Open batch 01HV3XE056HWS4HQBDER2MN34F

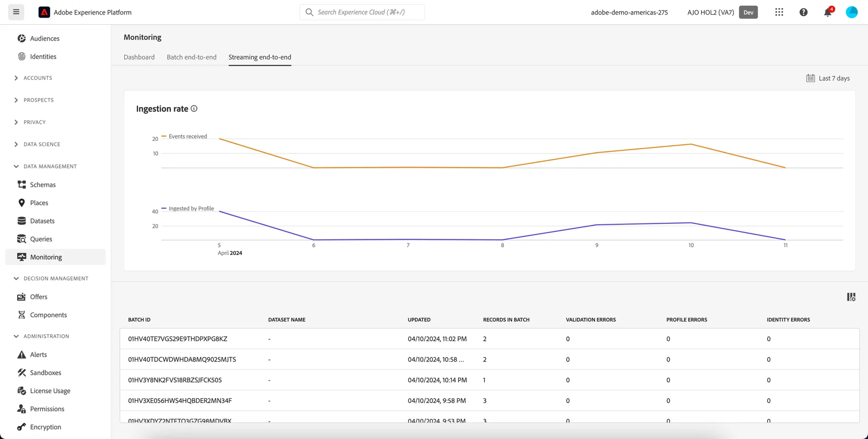(x=180, y=401)
